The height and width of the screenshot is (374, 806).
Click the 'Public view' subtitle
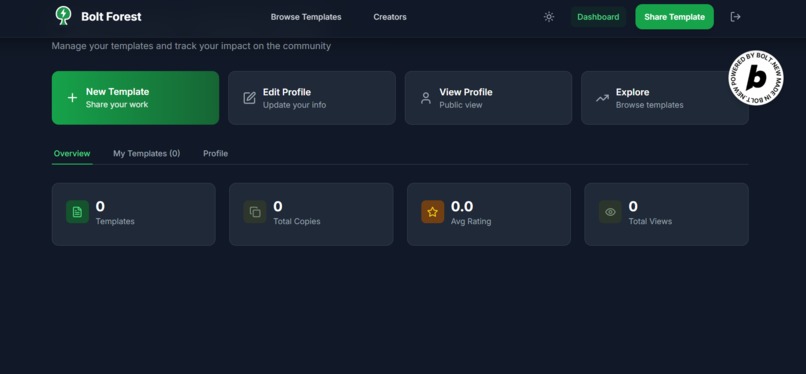(x=461, y=105)
